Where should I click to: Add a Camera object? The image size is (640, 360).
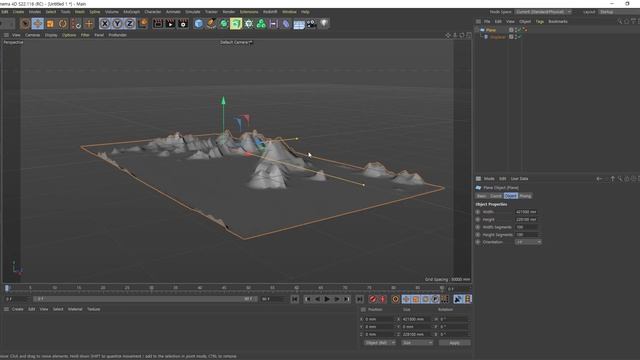311,24
